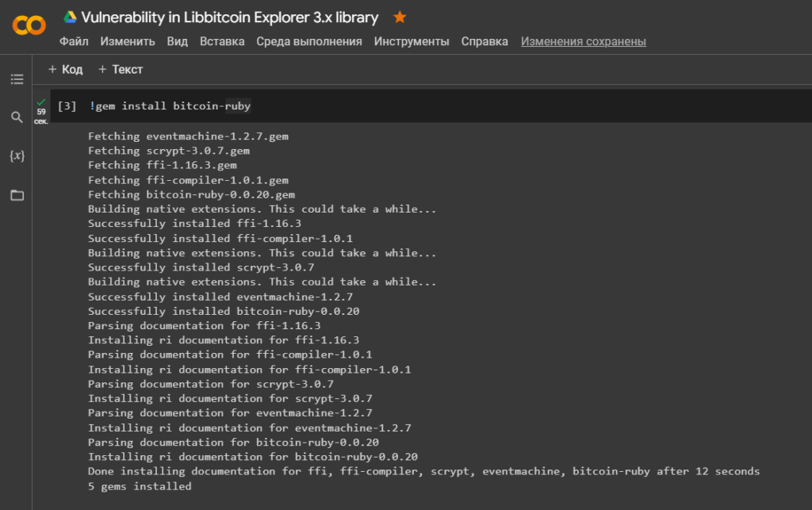Click 'Successfully installed eventmachine-1.2.7' line
This screenshot has width=812, height=510.
pyautogui.click(x=220, y=297)
